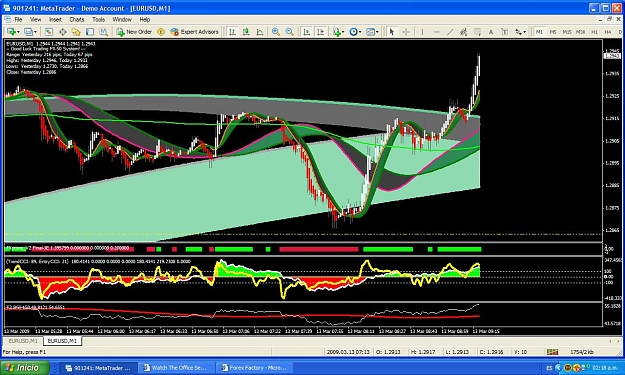Toggle Expert Advisors on or off
Viewport: 625px width, 375px height.
(x=195, y=32)
